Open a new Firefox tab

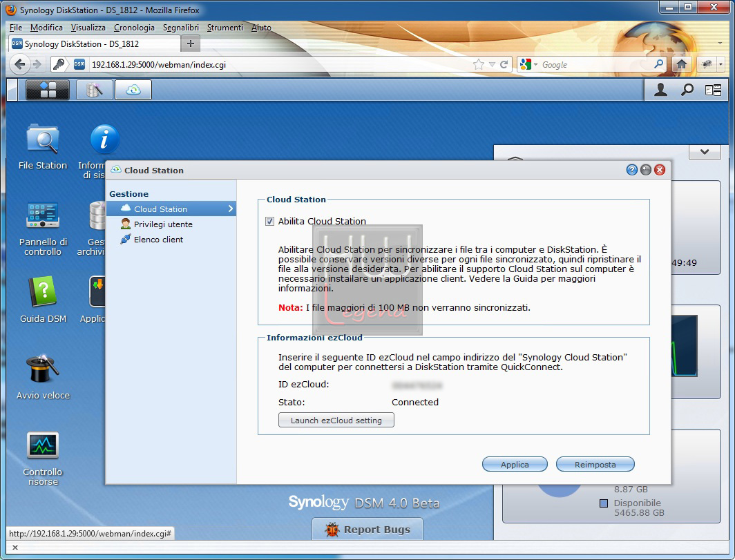point(191,44)
